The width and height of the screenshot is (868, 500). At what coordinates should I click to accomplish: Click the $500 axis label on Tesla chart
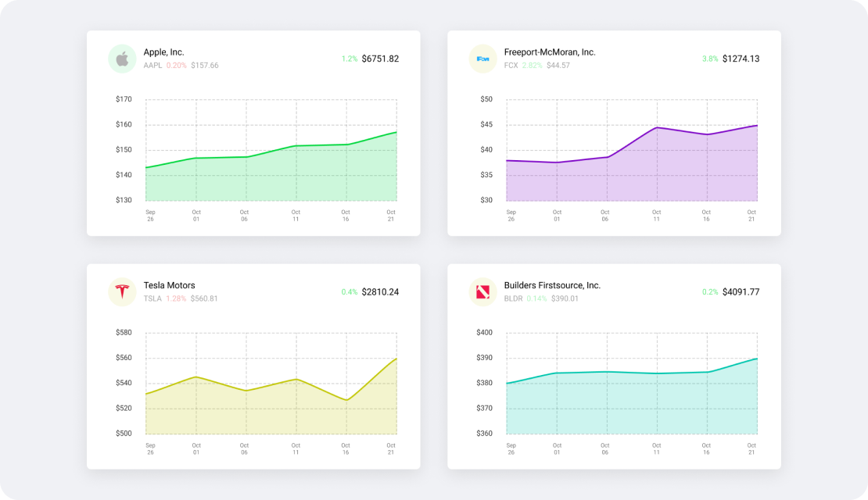pyautogui.click(x=124, y=434)
